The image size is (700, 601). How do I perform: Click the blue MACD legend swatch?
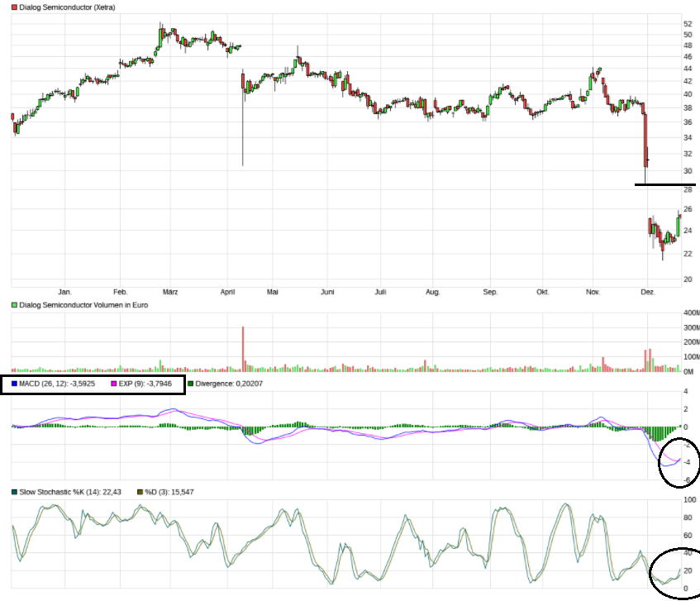point(14,384)
